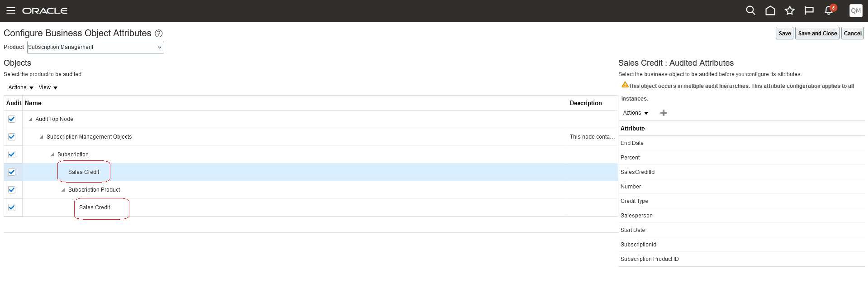The width and height of the screenshot is (868, 294).
Task: Click the Save button
Action: point(785,34)
